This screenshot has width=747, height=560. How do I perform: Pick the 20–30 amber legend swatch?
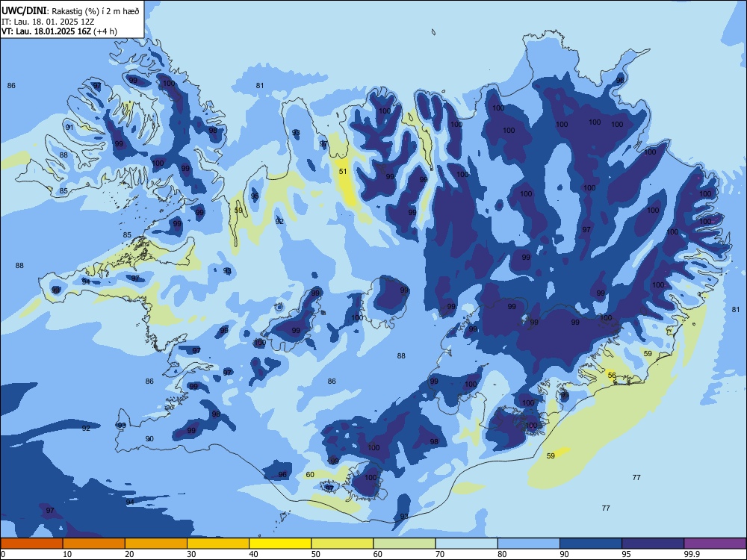[156, 544]
